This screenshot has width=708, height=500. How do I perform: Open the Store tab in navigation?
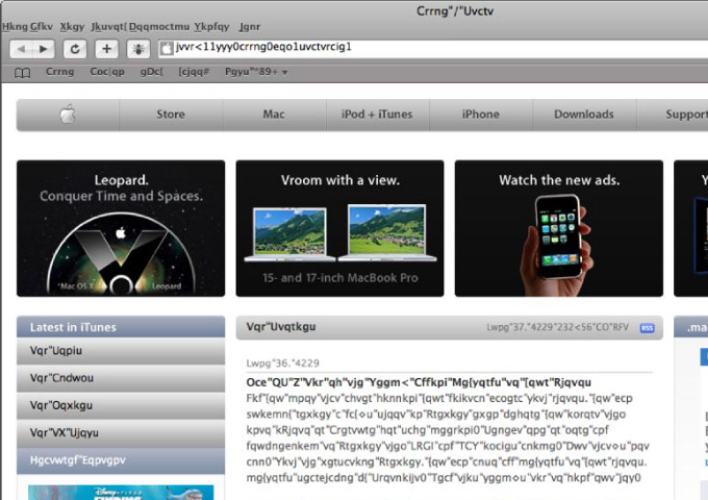click(171, 114)
